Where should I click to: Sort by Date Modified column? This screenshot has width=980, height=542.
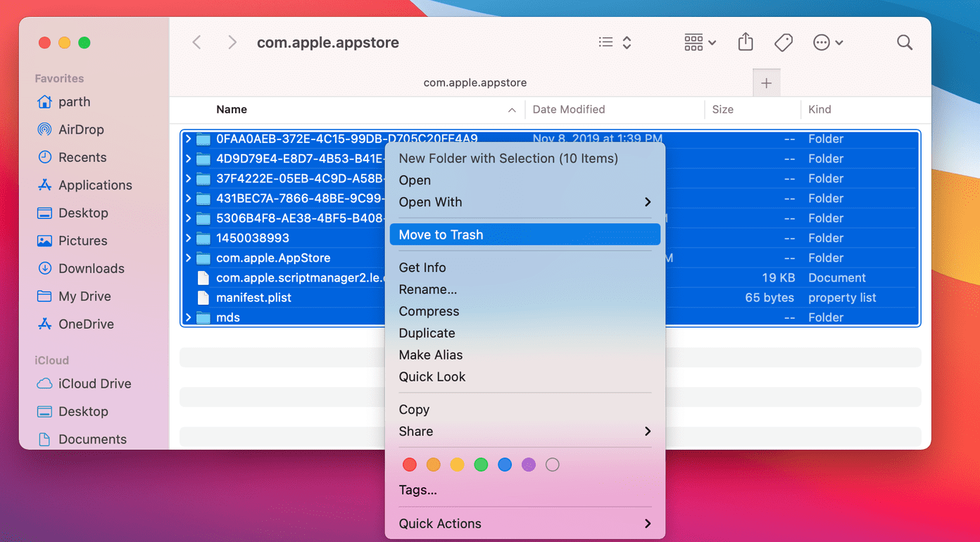pos(569,109)
